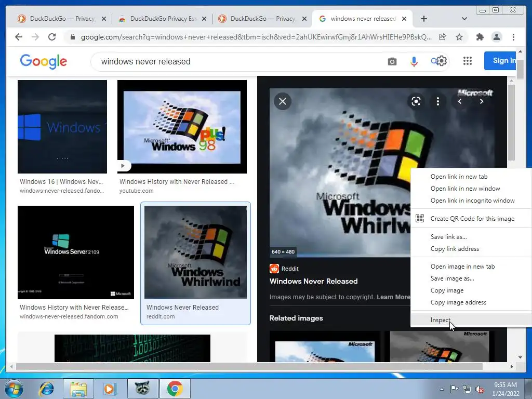
Task: Open the preview's three-dot options menu
Action: point(438,101)
